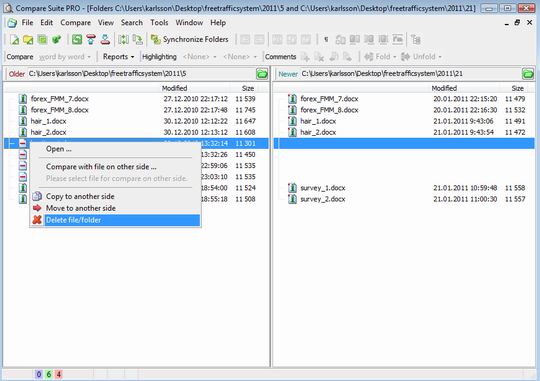The width and height of the screenshot is (540, 381).
Task: Open the Compare menu
Action: pyautogui.click(x=75, y=23)
